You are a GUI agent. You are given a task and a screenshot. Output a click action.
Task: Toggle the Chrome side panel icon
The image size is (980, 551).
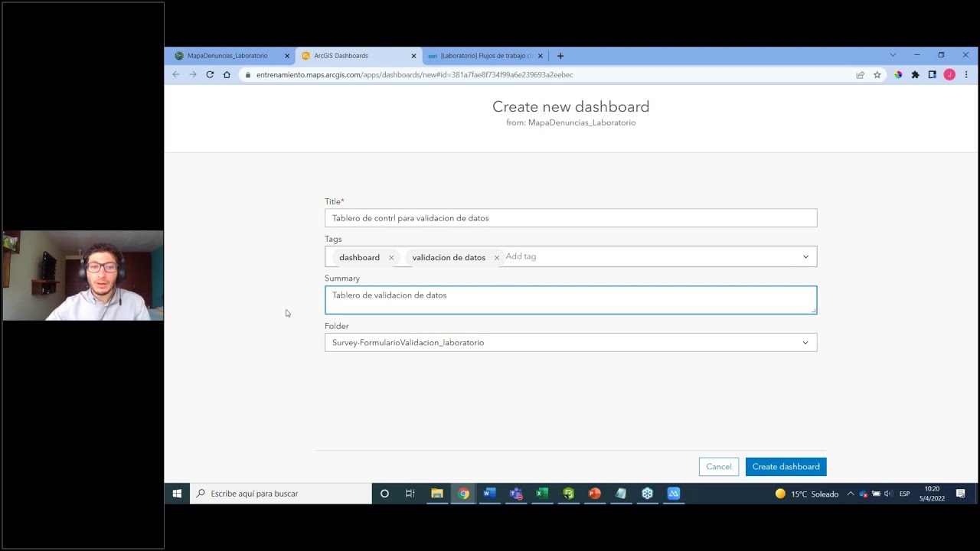tap(932, 75)
